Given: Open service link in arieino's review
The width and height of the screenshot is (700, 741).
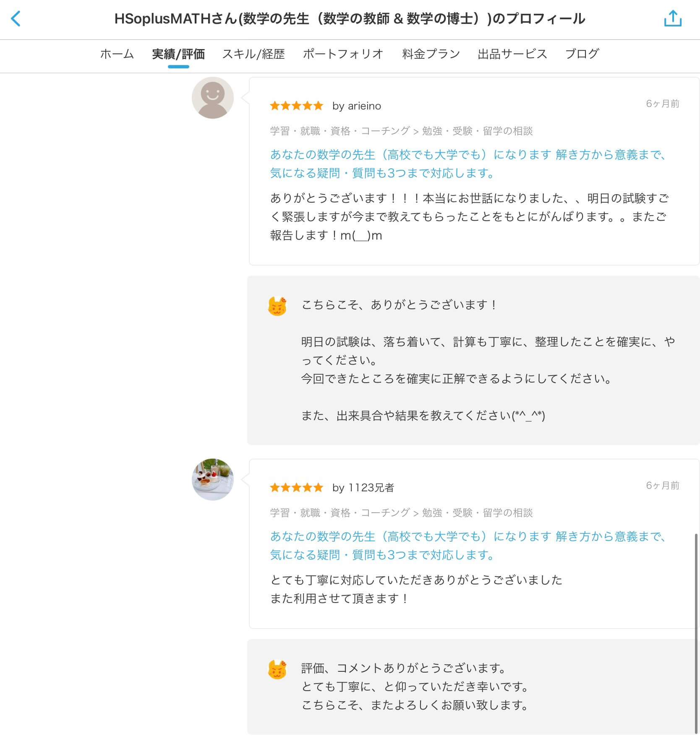Looking at the screenshot, I should (x=468, y=164).
